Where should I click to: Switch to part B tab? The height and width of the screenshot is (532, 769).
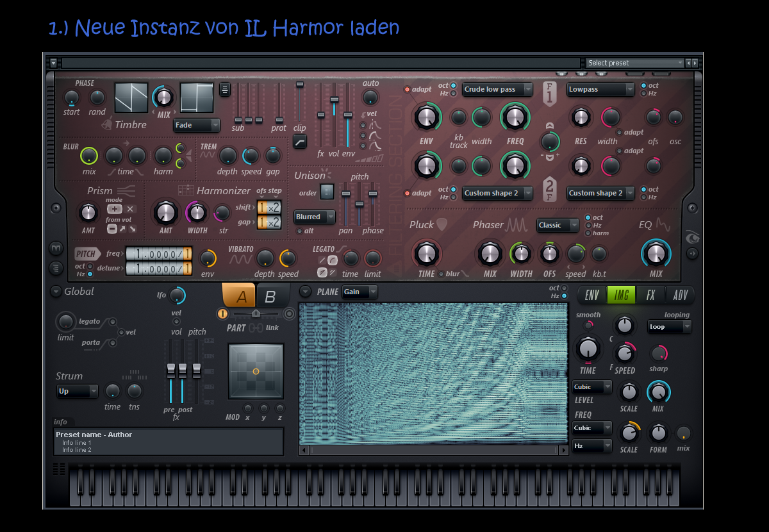tap(272, 295)
